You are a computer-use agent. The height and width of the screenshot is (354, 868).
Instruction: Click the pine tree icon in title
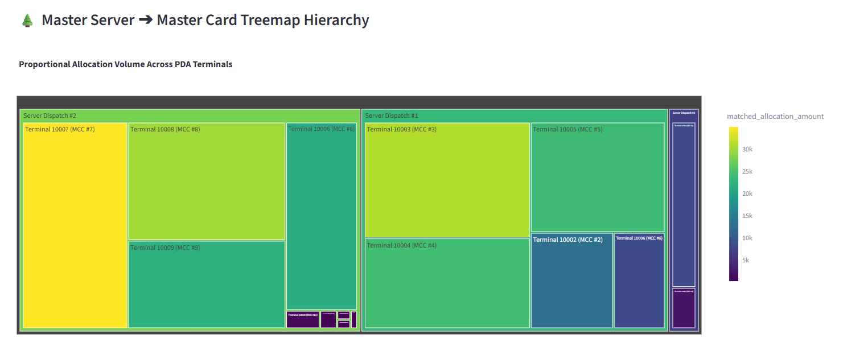(27, 20)
